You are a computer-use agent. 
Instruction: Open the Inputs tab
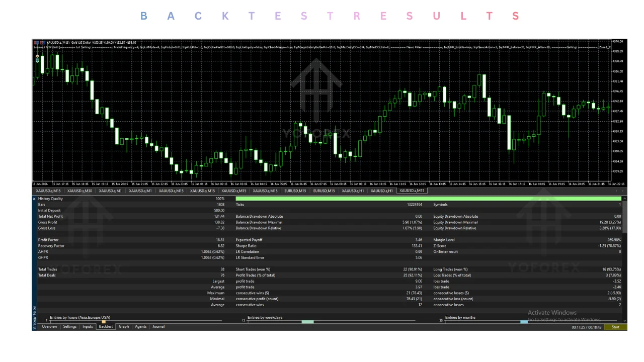[88, 327]
